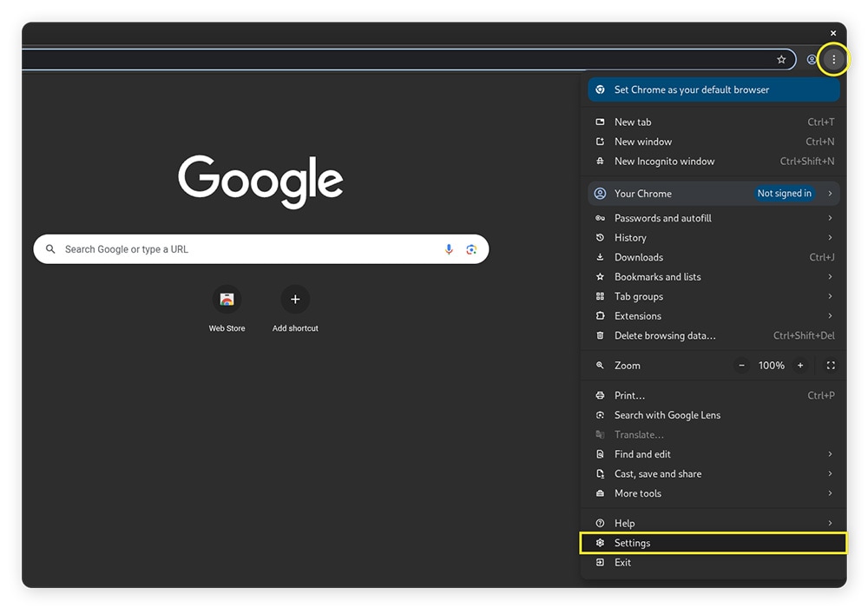Click the key icon beside Passwords and autofill
The height and width of the screenshot is (608, 868).
(x=600, y=218)
